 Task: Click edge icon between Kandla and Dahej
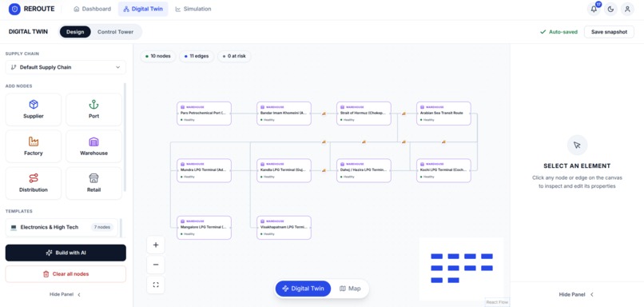pyautogui.click(x=324, y=170)
